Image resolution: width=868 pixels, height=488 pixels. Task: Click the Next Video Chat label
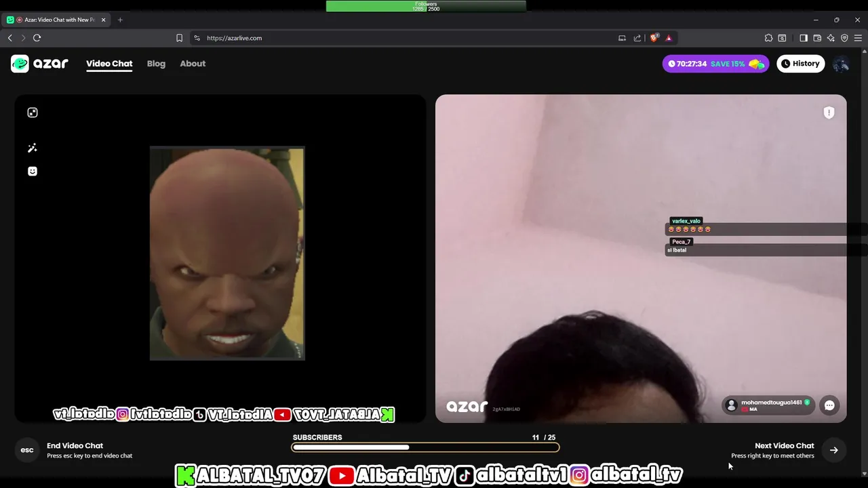pos(784,445)
